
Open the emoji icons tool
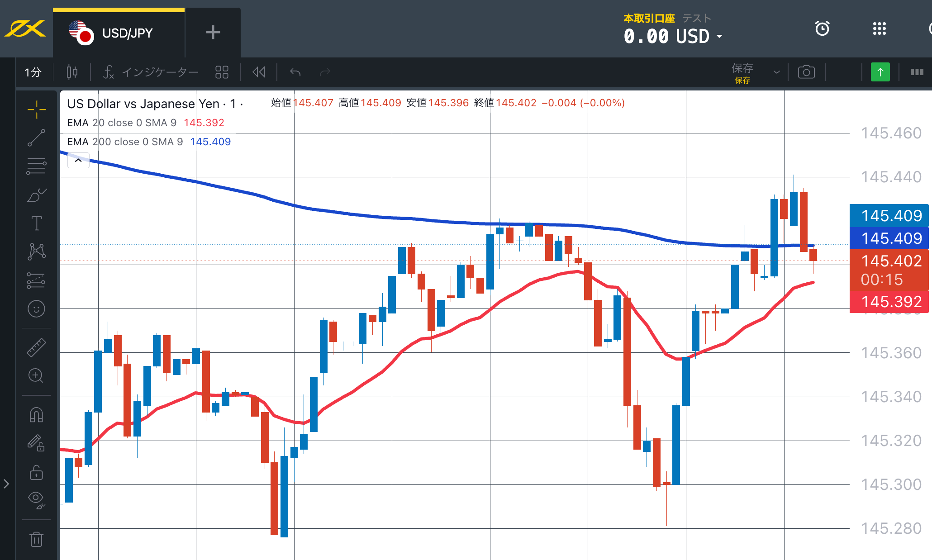36,309
